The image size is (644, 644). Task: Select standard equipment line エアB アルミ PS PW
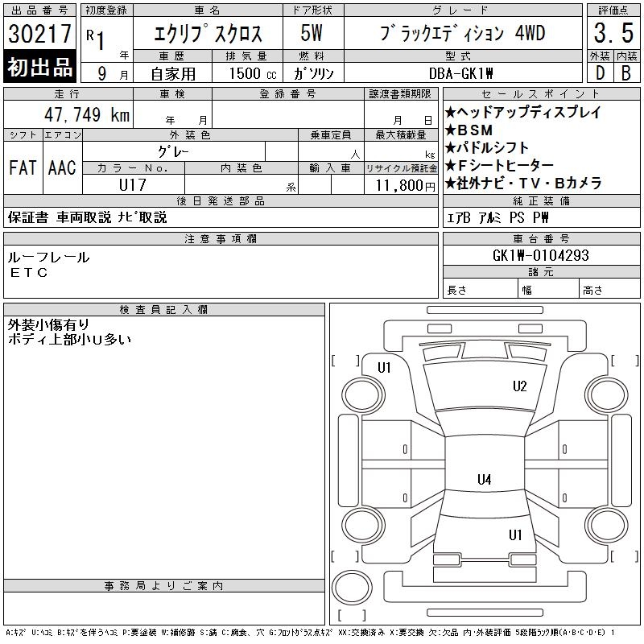497,217
